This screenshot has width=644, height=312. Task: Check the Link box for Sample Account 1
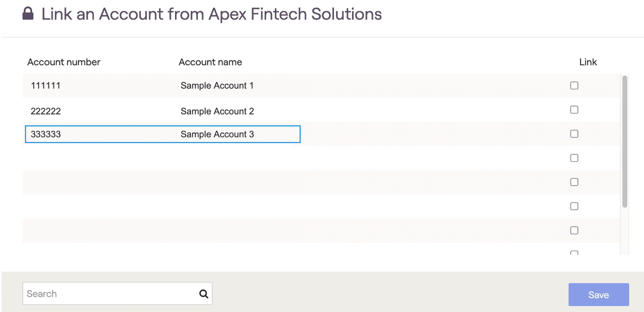574,86
